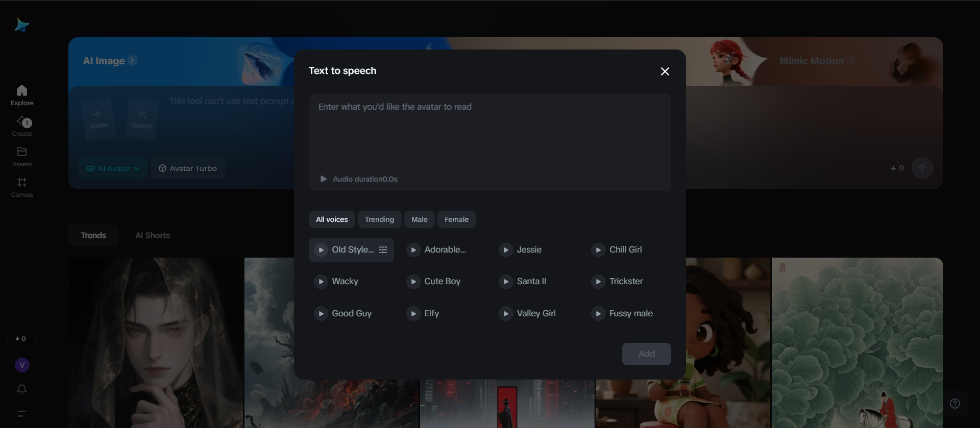Switch to the Trends tab

point(93,236)
